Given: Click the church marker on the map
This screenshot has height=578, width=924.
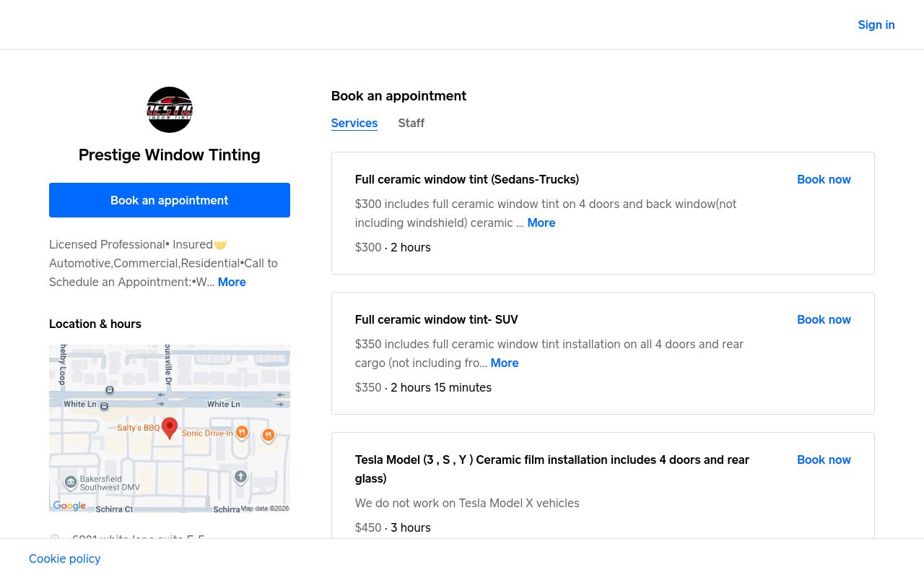Looking at the screenshot, I should (240, 477).
